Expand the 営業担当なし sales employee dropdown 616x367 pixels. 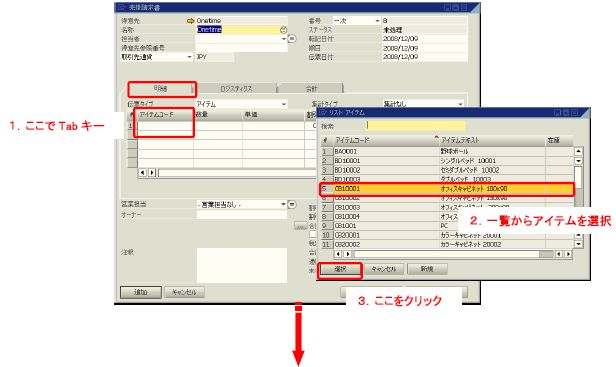click(x=241, y=204)
